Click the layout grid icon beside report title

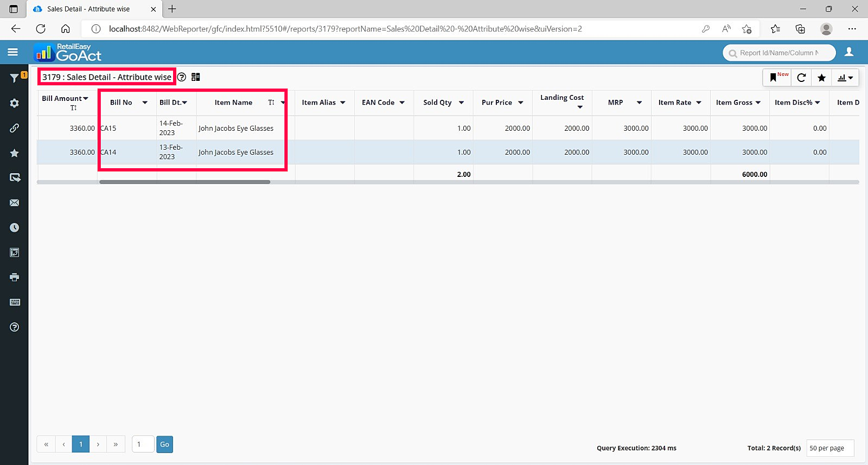196,77
